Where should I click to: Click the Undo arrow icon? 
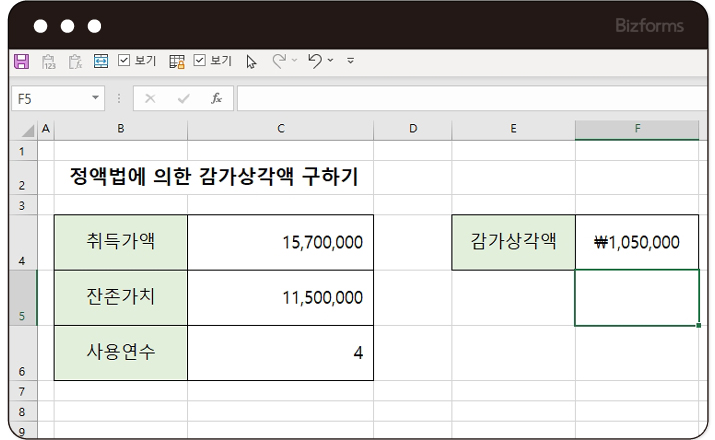[315, 61]
